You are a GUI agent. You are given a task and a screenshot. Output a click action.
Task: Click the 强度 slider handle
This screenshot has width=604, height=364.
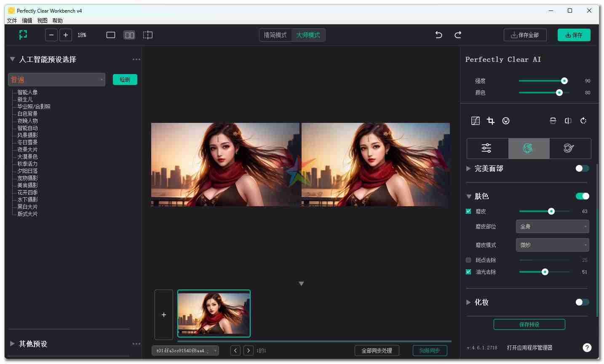pyautogui.click(x=564, y=81)
